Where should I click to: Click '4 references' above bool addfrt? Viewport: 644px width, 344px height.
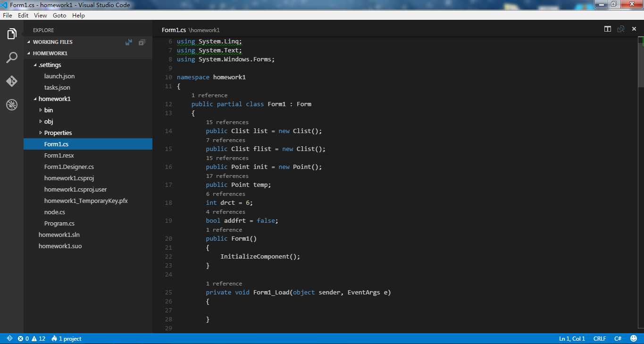(226, 212)
